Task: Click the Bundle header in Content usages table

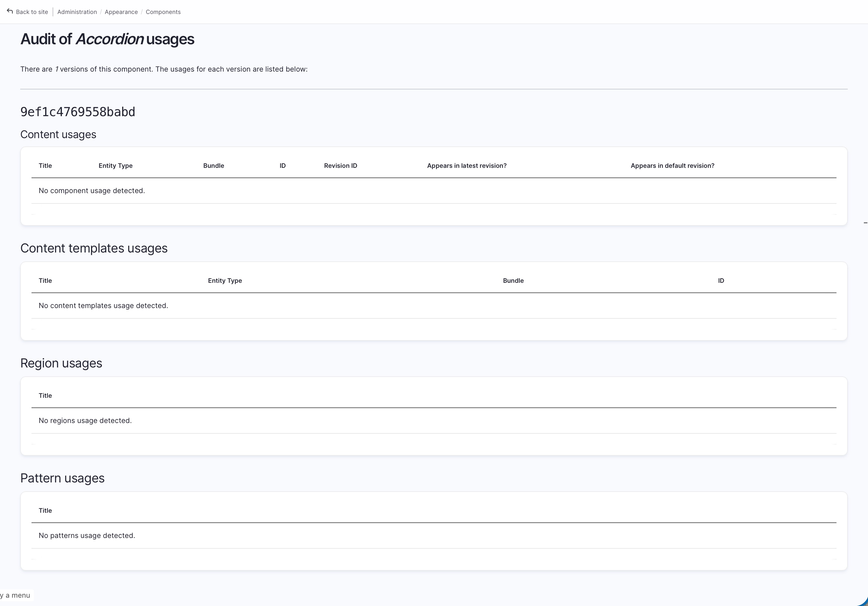Action: point(214,166)
